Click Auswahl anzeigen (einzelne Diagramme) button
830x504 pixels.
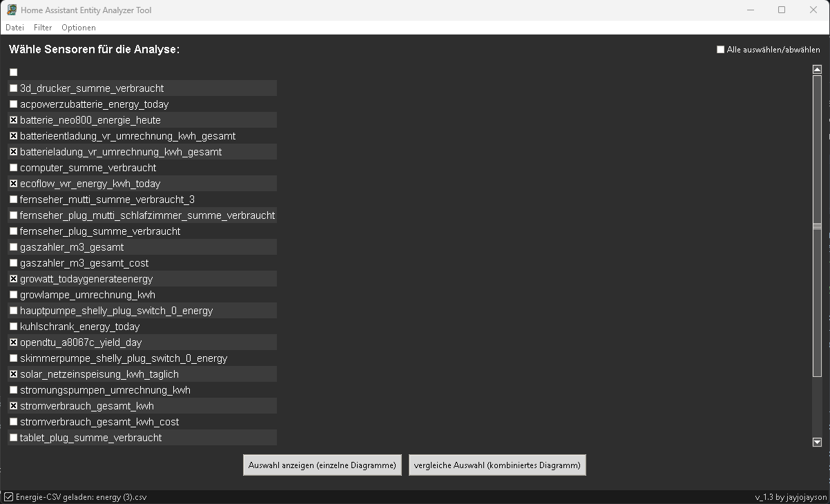pyautogui.click(x=322, y=465)
